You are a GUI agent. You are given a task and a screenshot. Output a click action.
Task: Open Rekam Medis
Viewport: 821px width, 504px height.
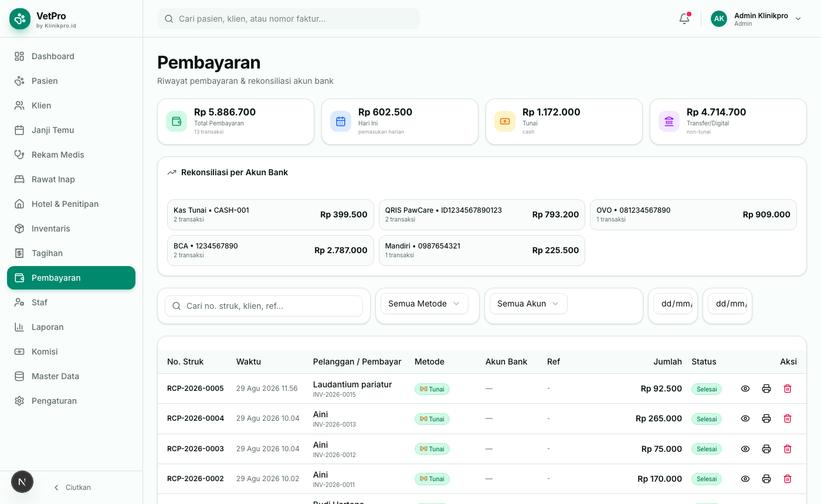point(71,155)
